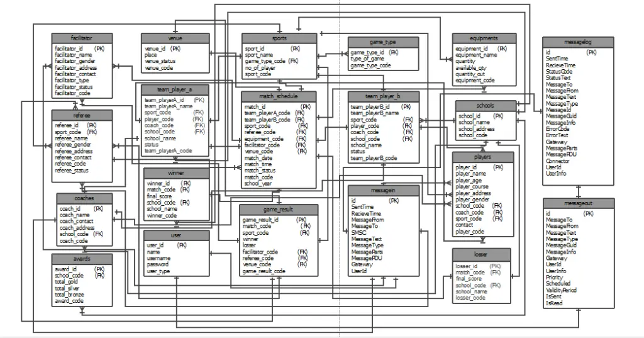Select the team_player_b entity header
The height and width of the screenshot is (338, 644).
[383, 96]
